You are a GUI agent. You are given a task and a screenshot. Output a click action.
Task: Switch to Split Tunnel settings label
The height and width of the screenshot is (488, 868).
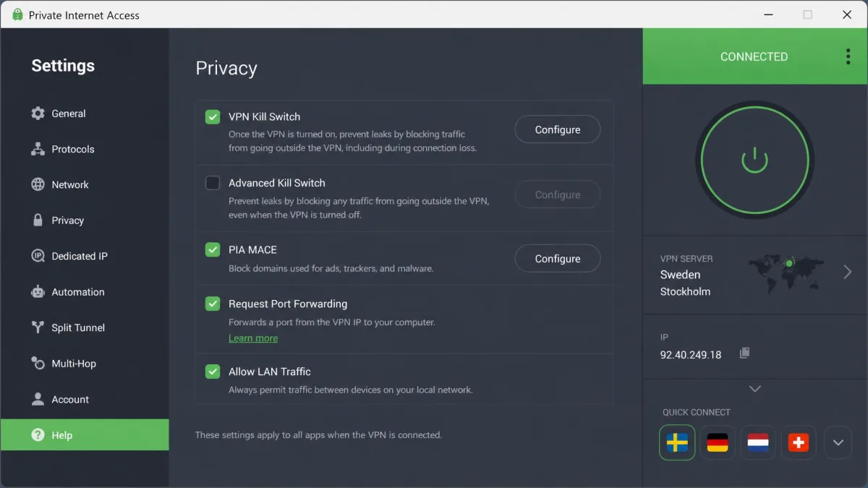78,328
